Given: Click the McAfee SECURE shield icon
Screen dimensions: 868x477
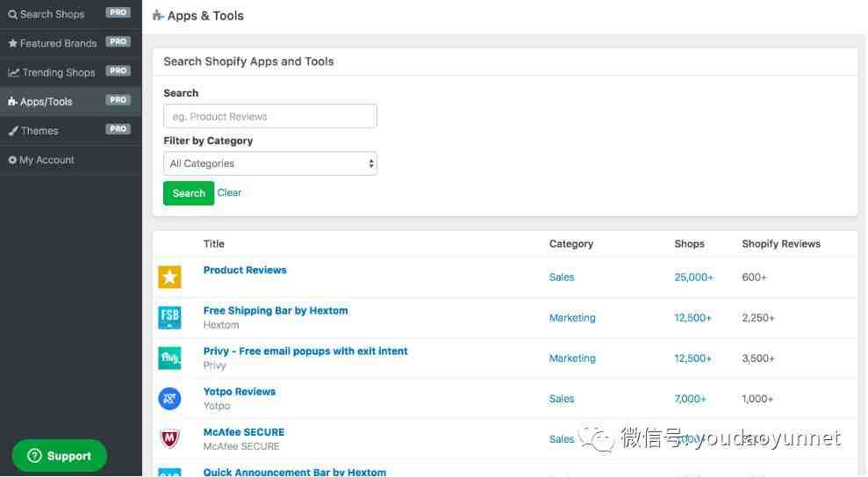Looking at the screenshot, I should point(169,439).
